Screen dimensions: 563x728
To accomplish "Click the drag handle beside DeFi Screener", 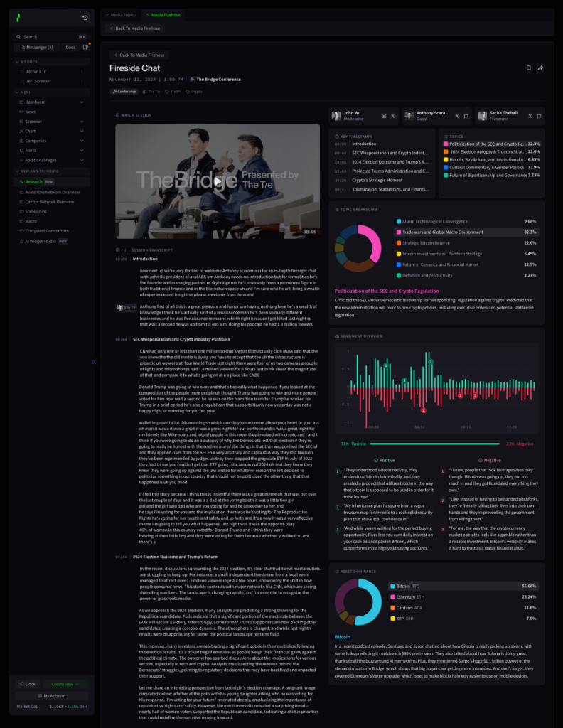I will [x=21, y=81].
